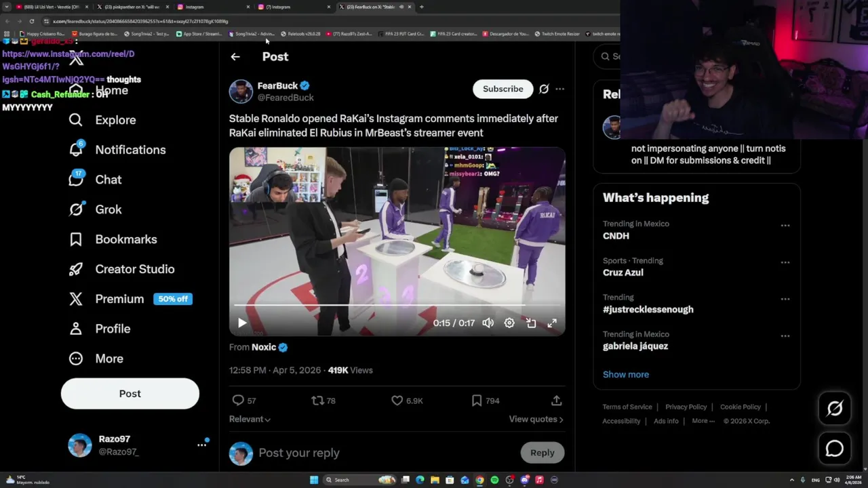Switch to the first Instagram tab
868x488 pixels.
tap(214, 7)
